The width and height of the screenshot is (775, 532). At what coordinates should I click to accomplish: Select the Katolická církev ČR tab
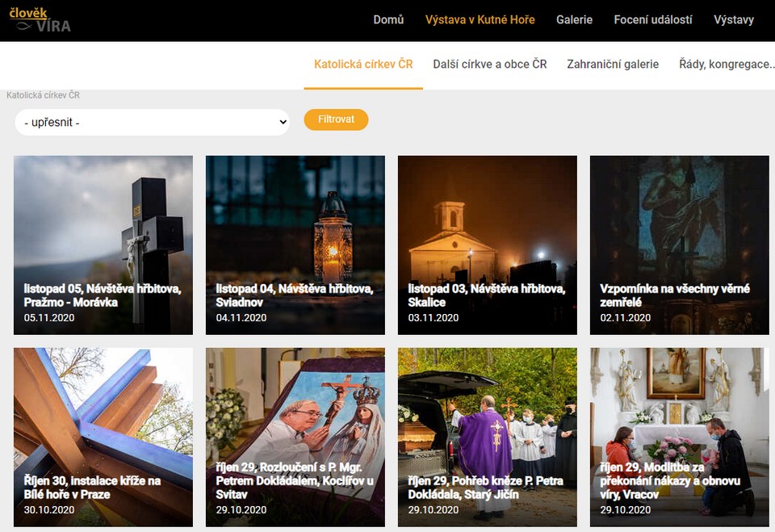[363, 65]
